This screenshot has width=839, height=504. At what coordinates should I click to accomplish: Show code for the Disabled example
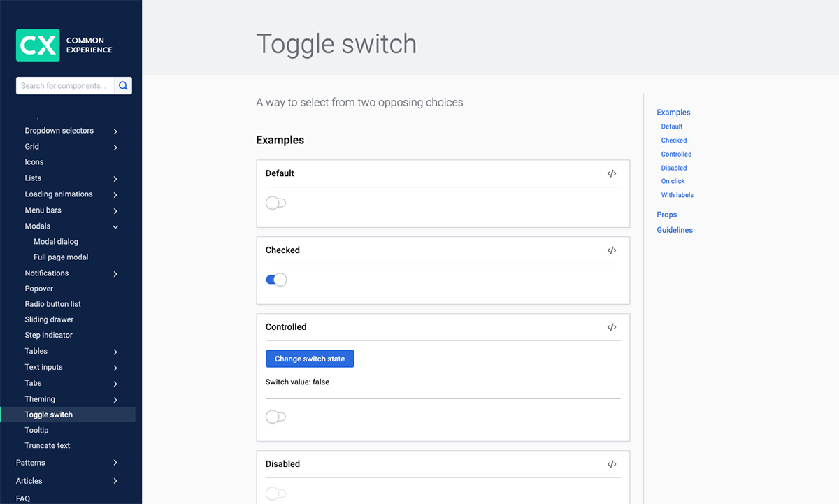point(612,464)
